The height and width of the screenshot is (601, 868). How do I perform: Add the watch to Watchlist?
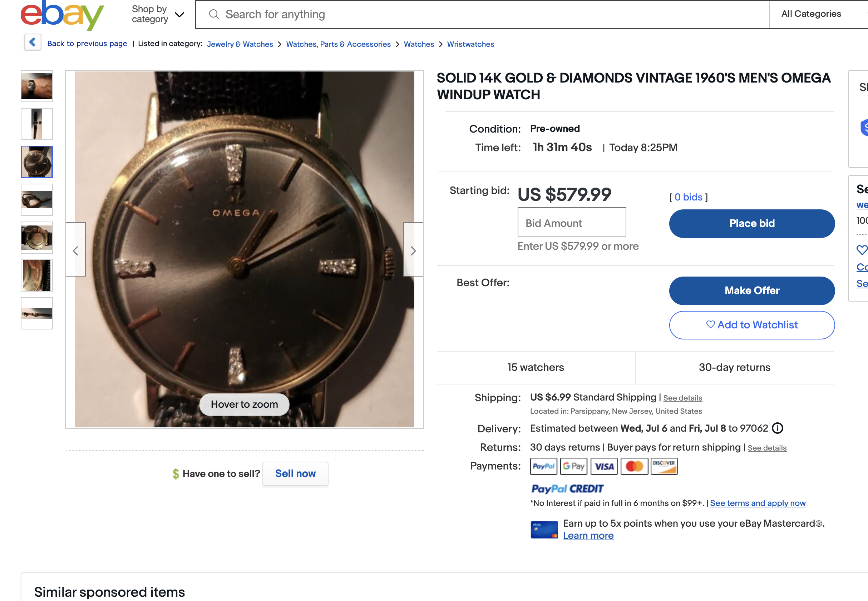tap(751, 324)
